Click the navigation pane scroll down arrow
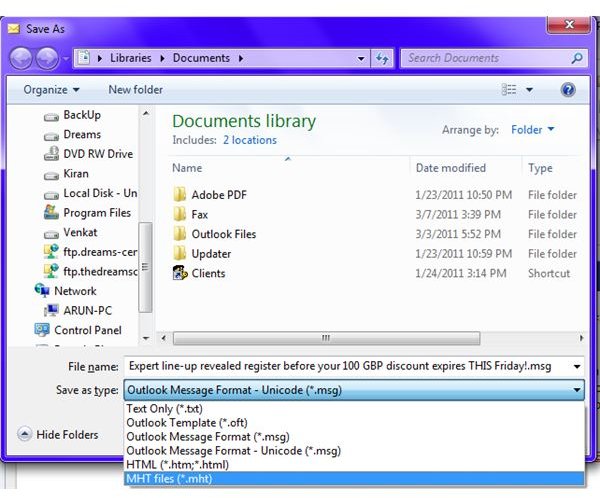 tap(146, 338)
